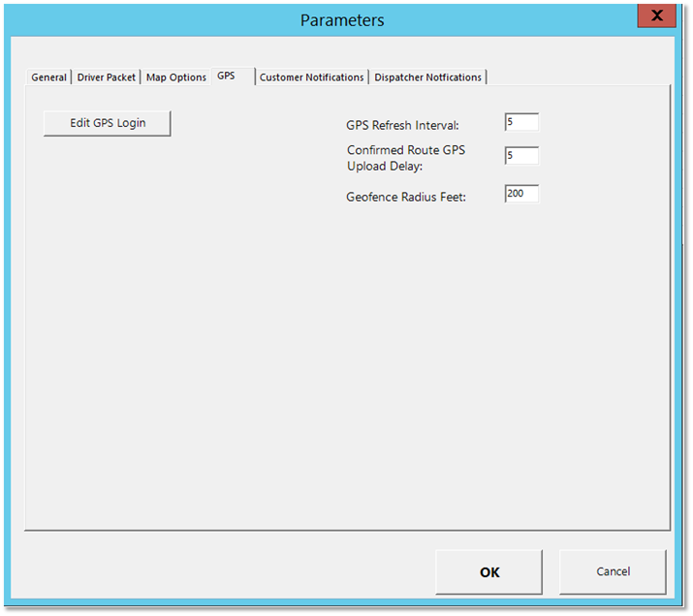Select the Map Options tab
693x616 pixels.
pos(175,77)
